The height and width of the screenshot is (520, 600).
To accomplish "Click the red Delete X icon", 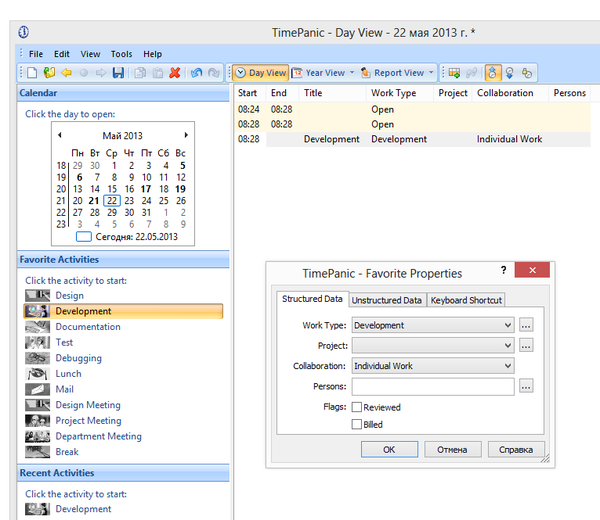I will (x=175, y=73).
